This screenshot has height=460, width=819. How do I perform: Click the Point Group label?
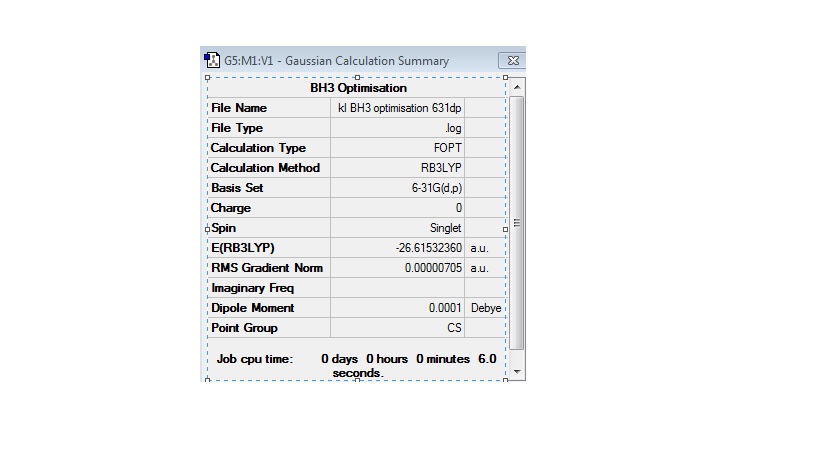click(x=244, y=328)
